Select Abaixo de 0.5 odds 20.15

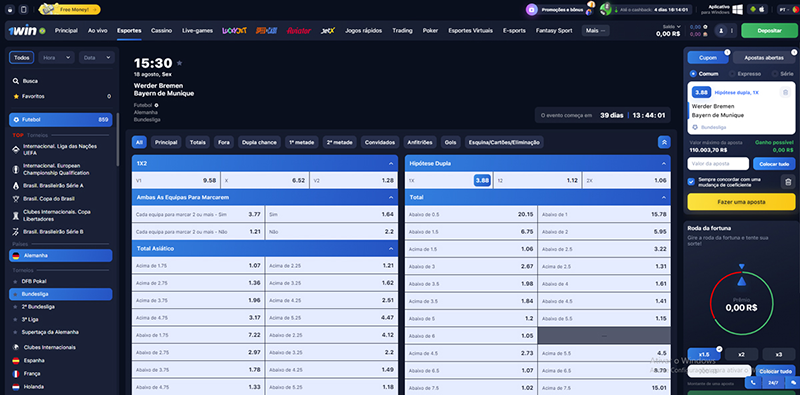pos(471,214)
